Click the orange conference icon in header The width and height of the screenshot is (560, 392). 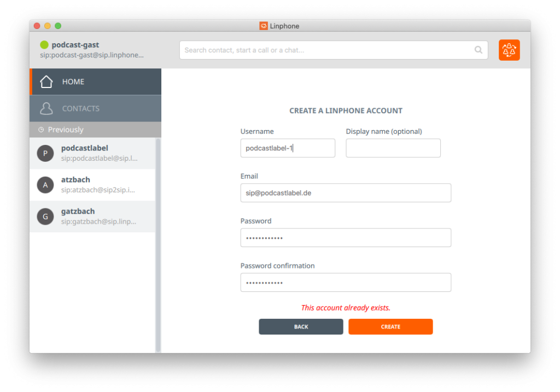click(509, 50)
